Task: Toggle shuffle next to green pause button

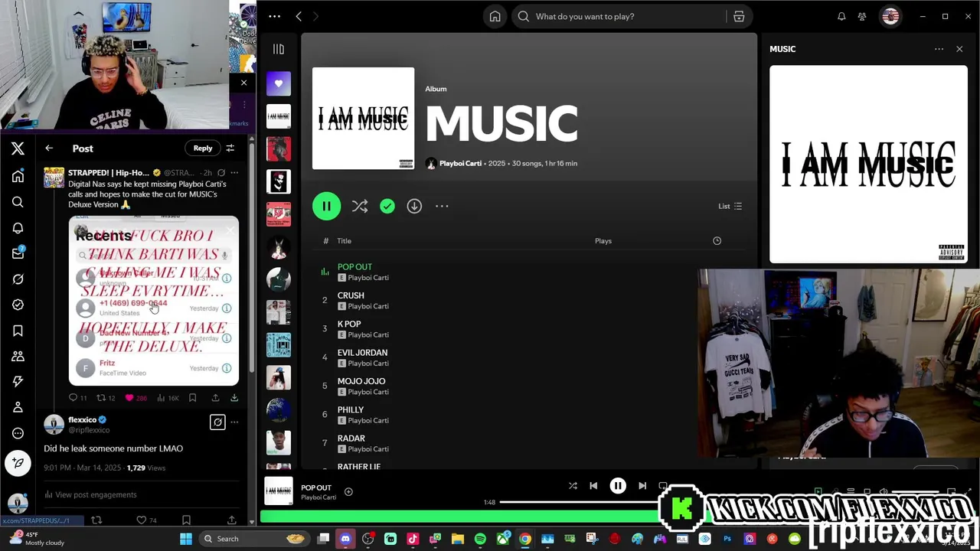Action: click(x=360, y=206)
